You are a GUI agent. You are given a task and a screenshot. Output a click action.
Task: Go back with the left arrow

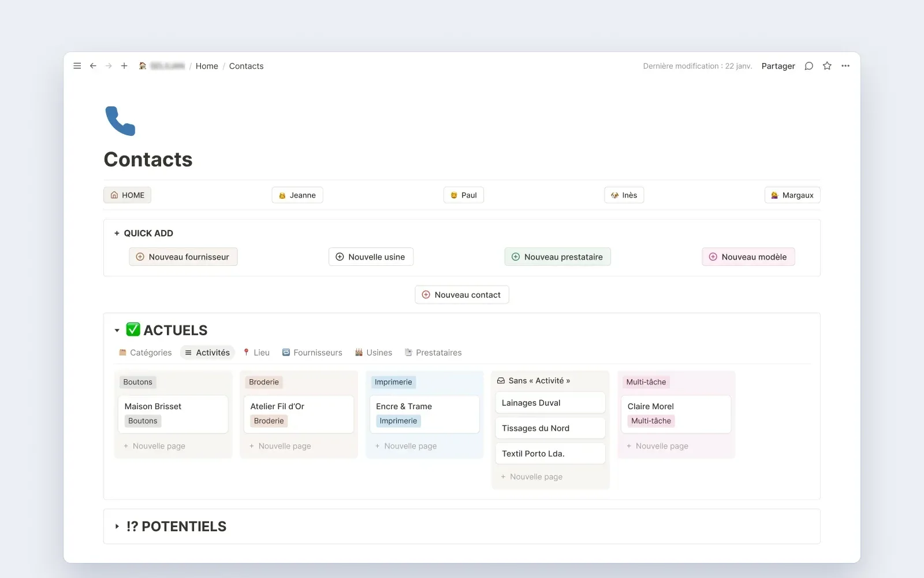[93, 66]
